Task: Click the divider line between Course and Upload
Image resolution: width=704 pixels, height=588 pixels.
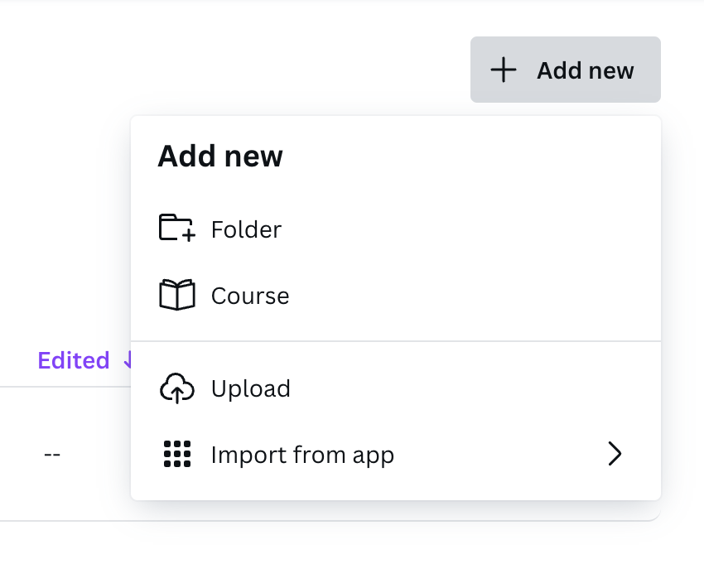Action: pyautogui.click(x=396, y=340)
